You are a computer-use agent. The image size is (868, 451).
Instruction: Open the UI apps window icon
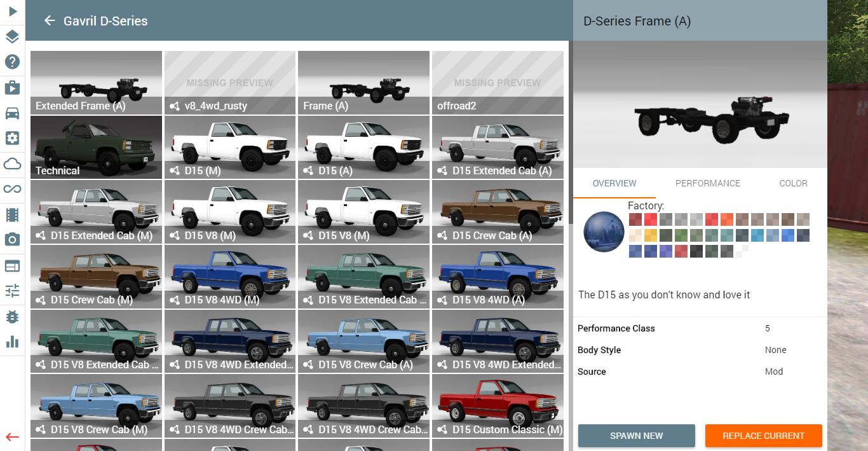(12, 265)
